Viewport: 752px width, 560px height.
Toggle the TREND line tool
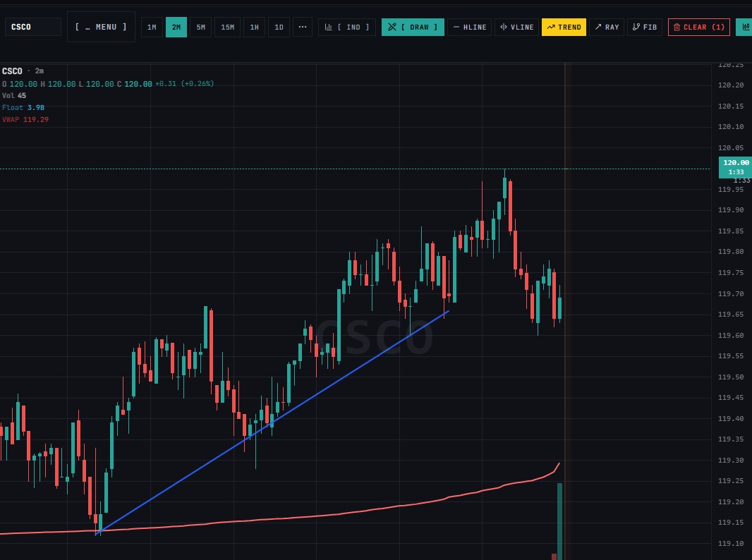click(564, 27)
